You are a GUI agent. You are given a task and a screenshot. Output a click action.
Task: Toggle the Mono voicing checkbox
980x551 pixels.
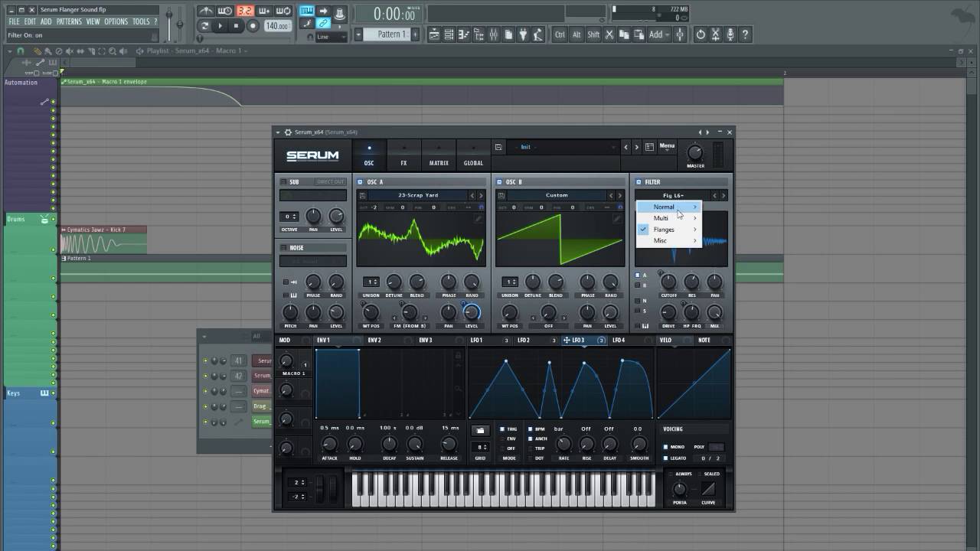point(666,447)
